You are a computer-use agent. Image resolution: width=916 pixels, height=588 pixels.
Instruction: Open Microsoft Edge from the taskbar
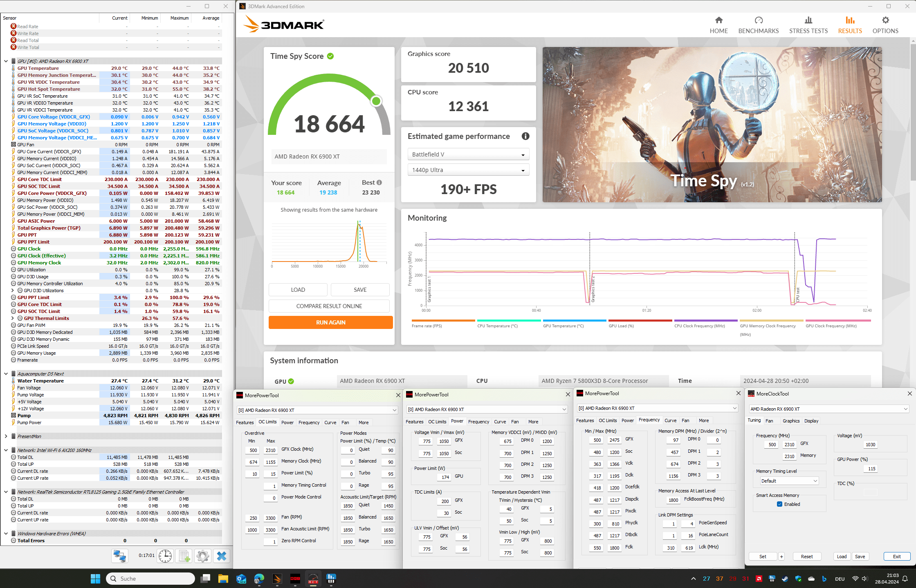(x=259, y=579)
